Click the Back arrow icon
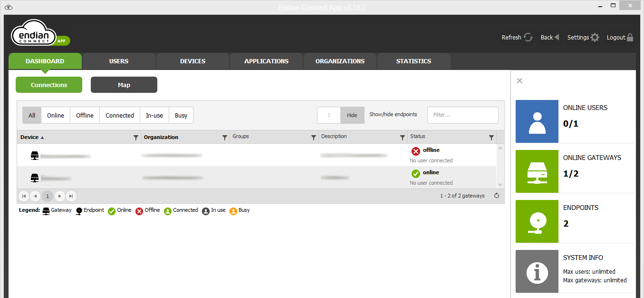 tap(557, 37)
